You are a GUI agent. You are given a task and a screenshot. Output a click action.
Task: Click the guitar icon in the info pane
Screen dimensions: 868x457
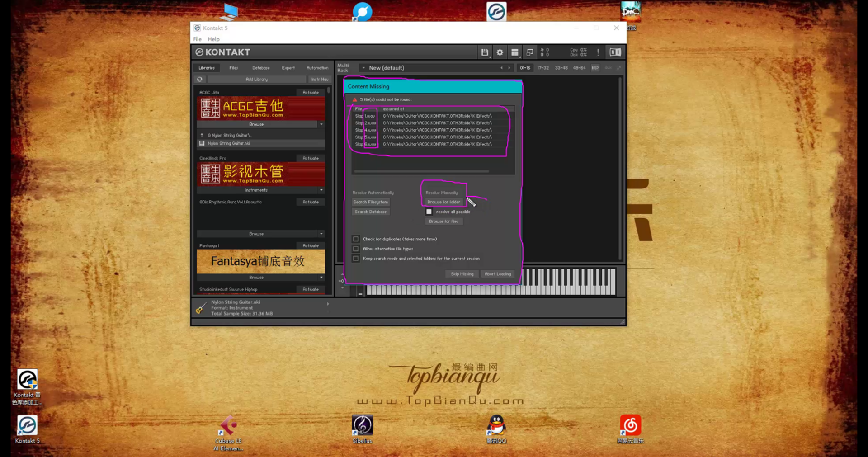(x=201, y=308)
